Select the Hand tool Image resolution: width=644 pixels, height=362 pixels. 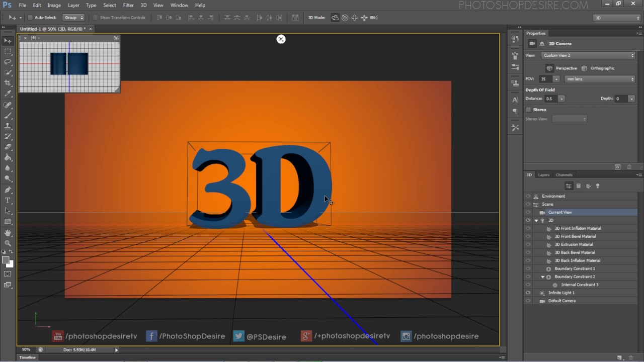(8, 233)
